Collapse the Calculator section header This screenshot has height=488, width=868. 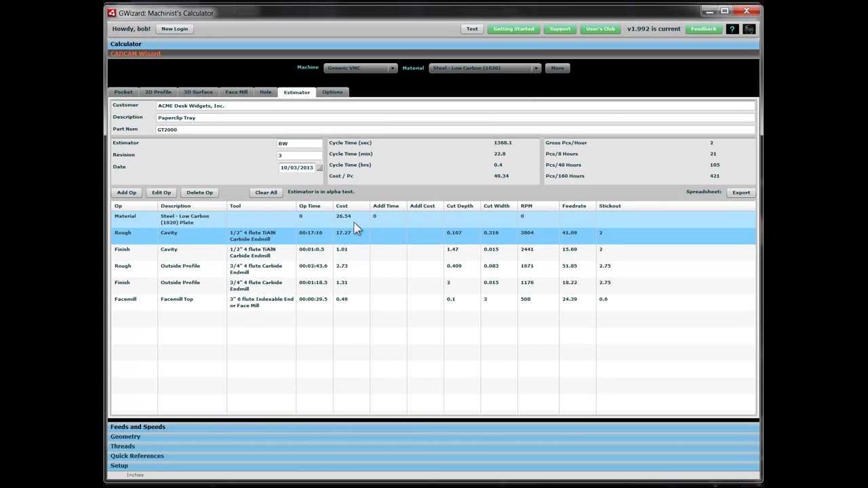[434, 44]
